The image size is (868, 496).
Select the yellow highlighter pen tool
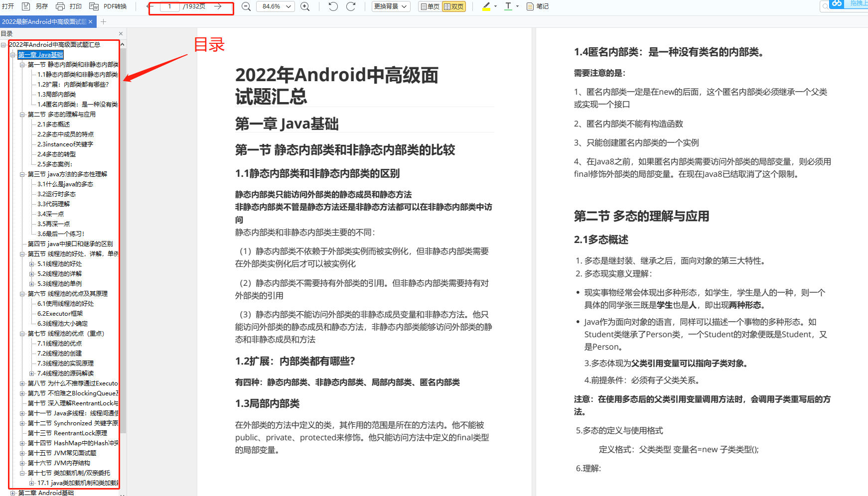click(486, 6)
